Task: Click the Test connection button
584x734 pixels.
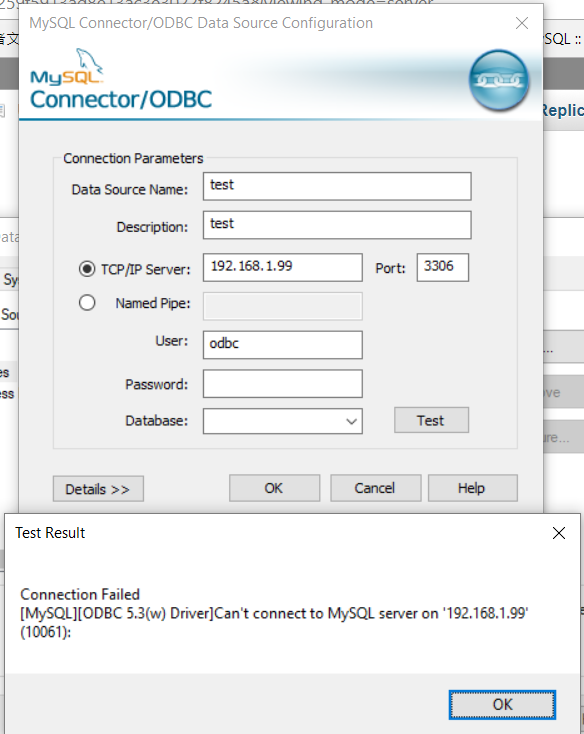Action: coord(431,420)
